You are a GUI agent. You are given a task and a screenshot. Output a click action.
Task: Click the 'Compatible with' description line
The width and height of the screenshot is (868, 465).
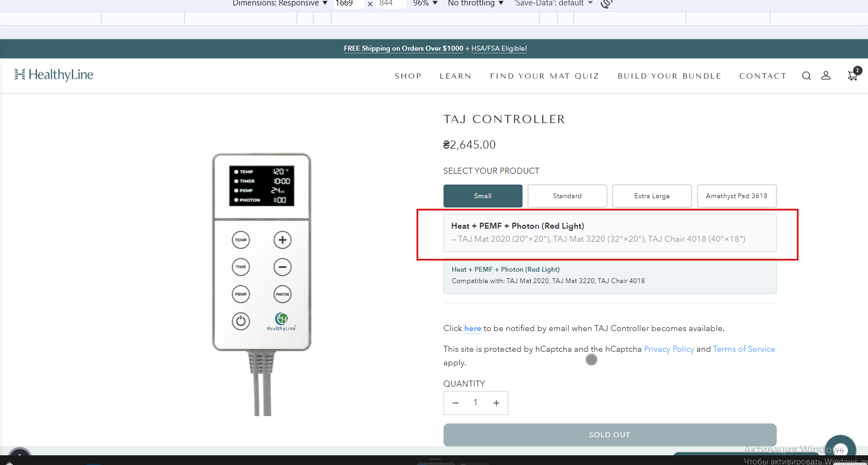click(x=548, y=281)
